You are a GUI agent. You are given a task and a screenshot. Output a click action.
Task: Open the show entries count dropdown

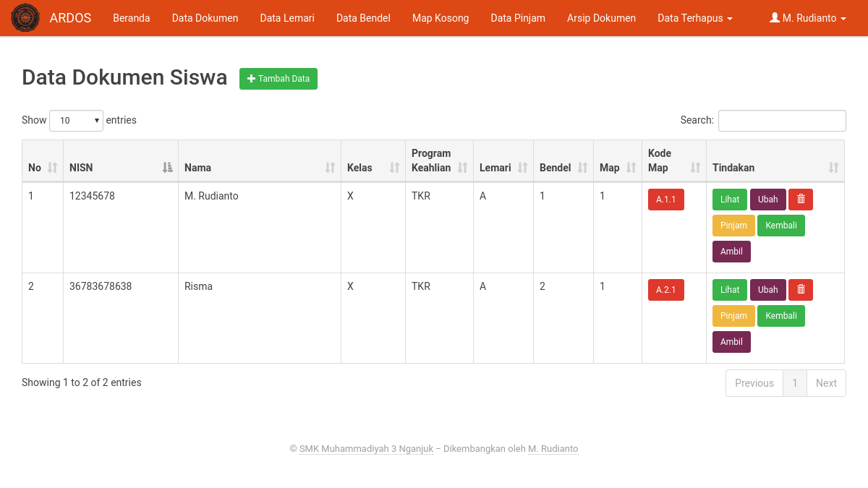76,121
